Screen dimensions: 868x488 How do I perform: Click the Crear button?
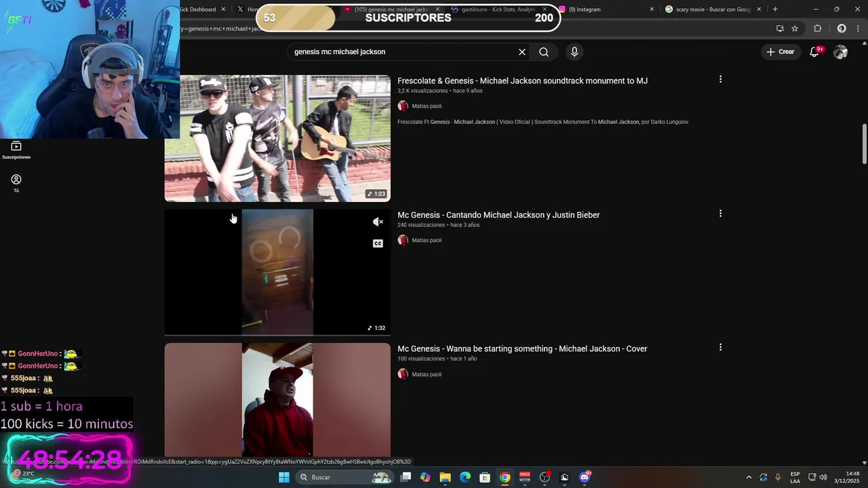click(x=781, y=52)
